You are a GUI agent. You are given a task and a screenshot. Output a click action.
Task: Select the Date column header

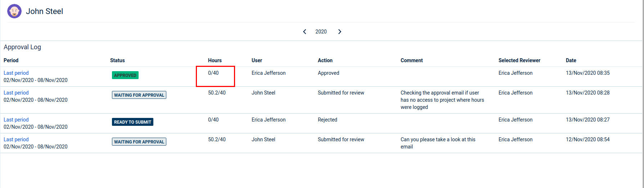571,60
